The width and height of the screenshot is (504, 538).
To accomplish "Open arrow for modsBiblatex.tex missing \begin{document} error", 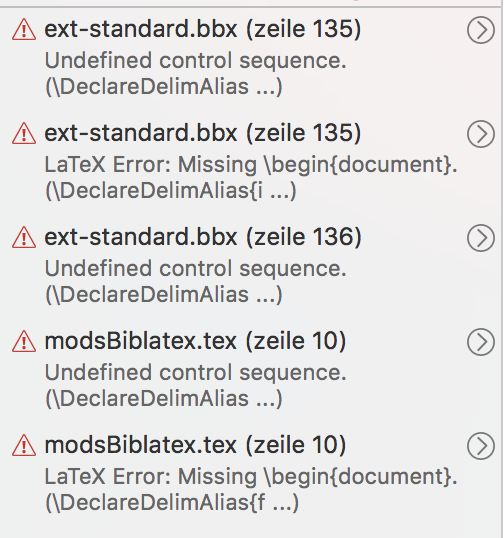I will pos(481,446).
